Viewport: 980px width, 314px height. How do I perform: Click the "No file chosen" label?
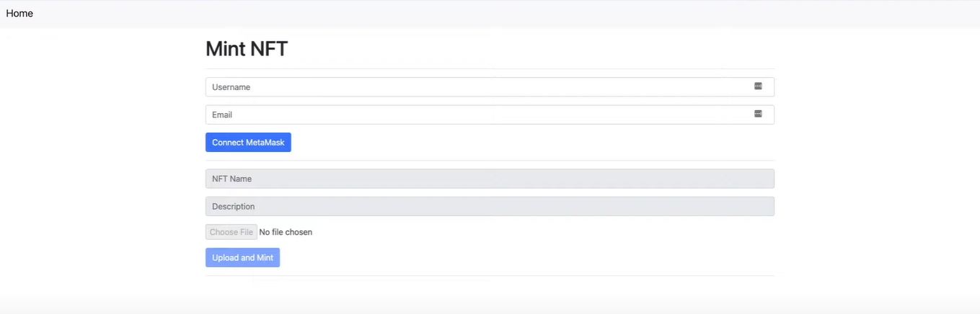[286, 232]
